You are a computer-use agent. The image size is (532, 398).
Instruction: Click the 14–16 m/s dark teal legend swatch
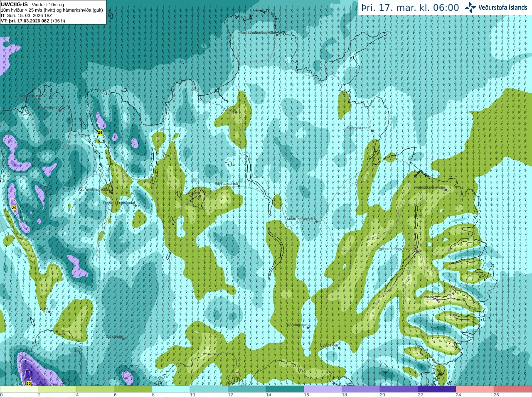(x=285, y=389)
